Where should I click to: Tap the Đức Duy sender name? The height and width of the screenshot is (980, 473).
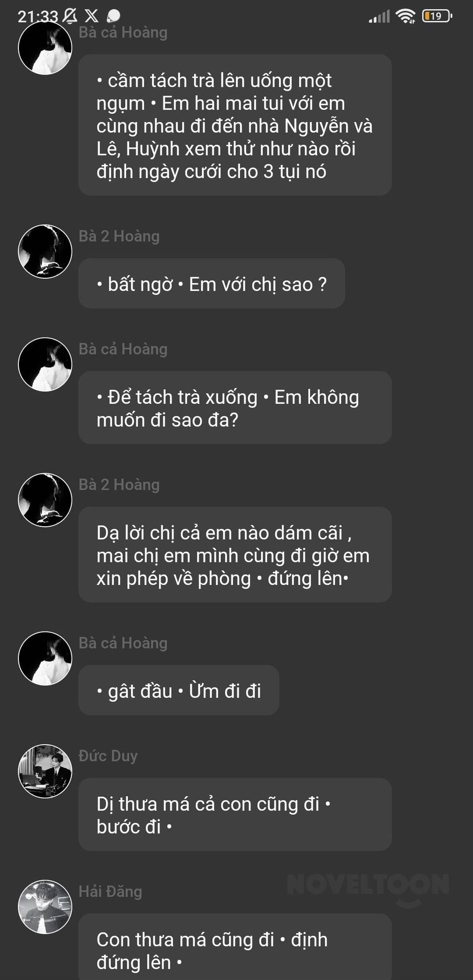[108, 755]
